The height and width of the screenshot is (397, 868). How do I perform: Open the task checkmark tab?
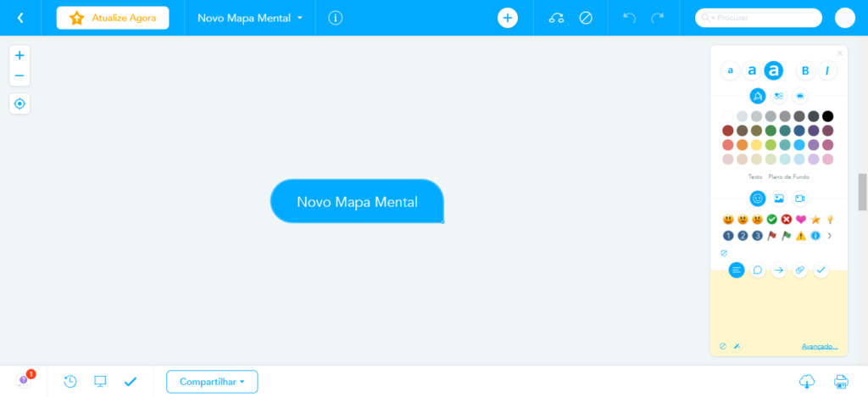coord(821,271)
